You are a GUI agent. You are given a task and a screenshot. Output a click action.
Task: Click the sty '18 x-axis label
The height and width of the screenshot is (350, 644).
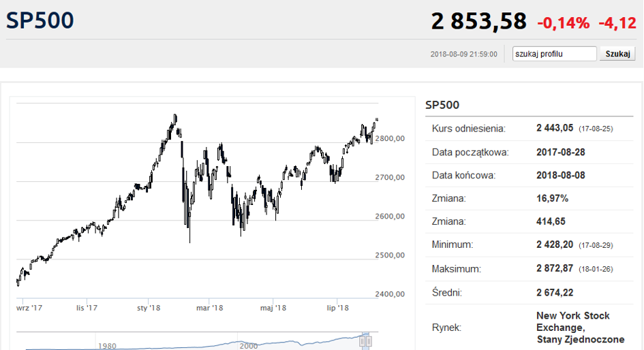[x=149, y=308]
